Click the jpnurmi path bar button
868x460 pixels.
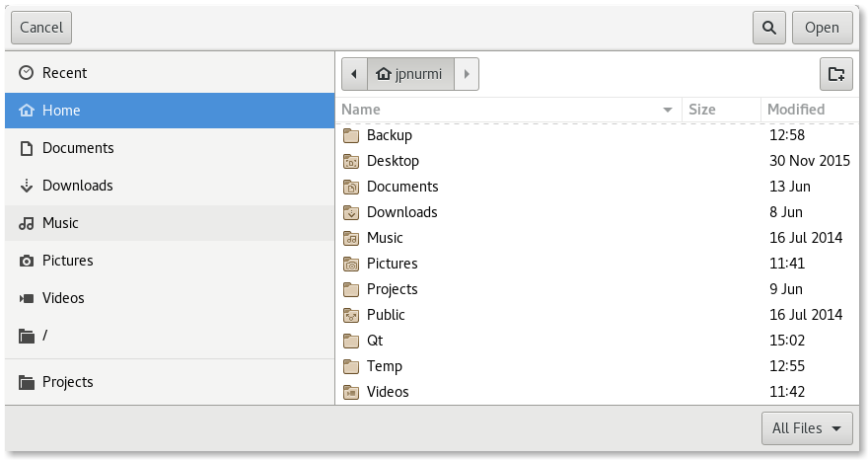coord(411,74)
